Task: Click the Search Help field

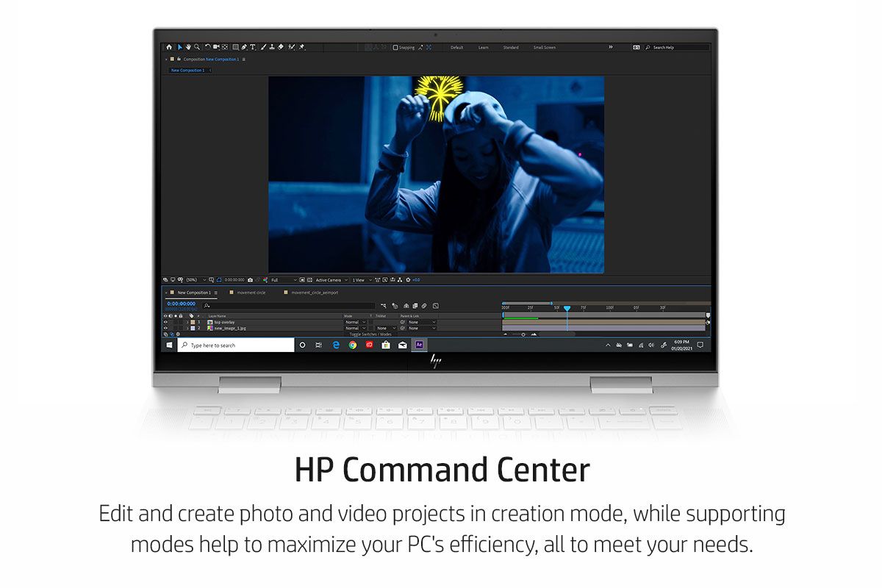Action: tap(679, 47)
